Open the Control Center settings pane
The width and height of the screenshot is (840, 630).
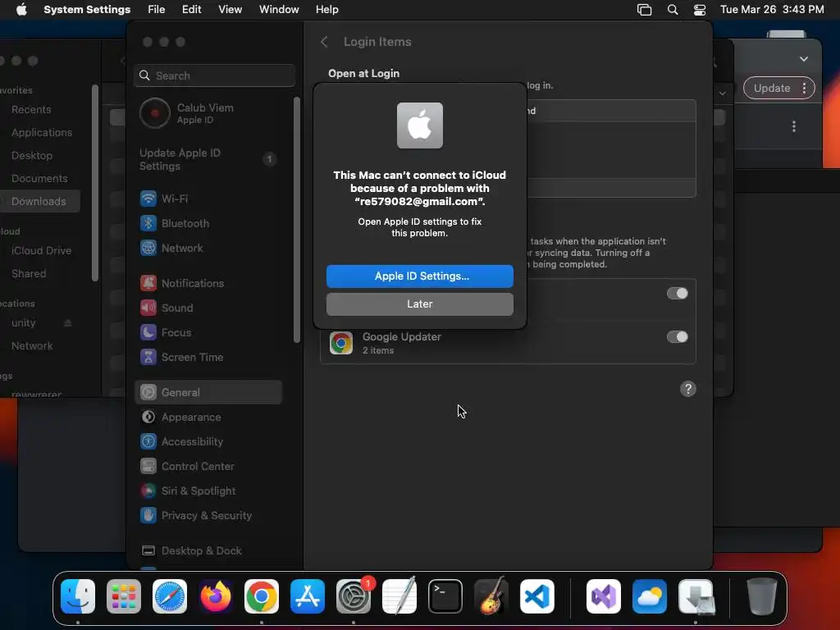[x=209, y=467]
